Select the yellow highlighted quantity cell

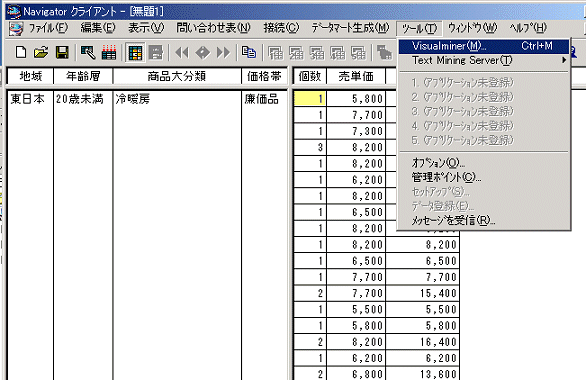[x=310, y=99]
